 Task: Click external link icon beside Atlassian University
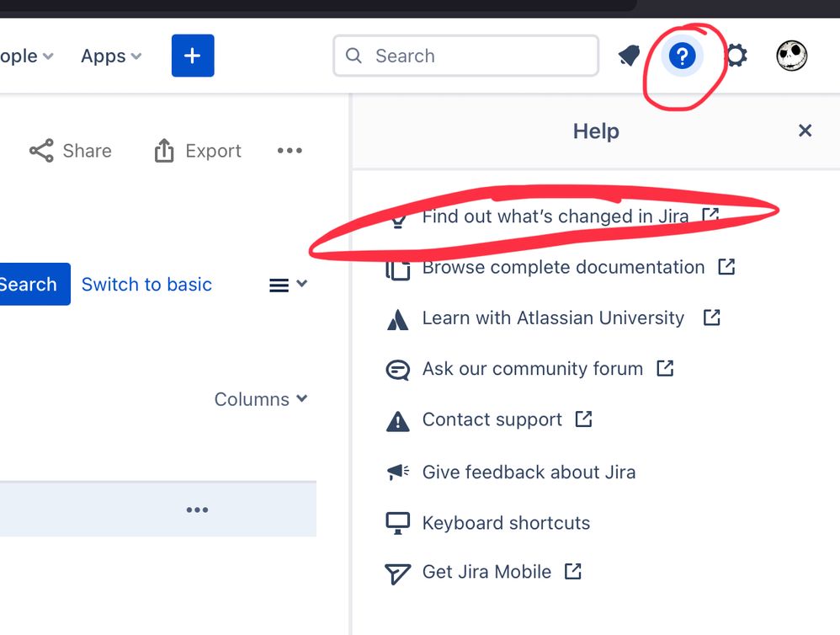click(x=711, y=317)
